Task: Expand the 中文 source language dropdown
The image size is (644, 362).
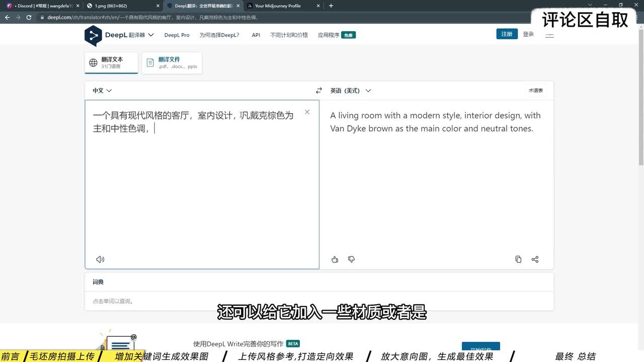Action: (x=102, y=90)
